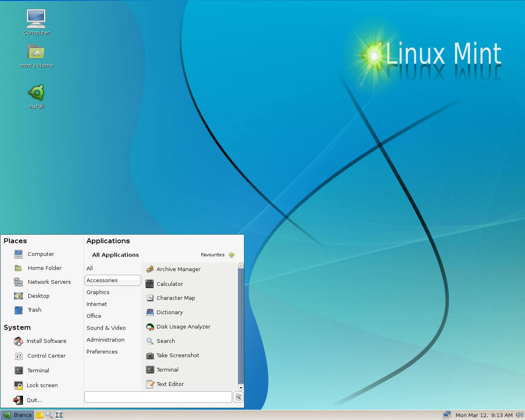Click the Bianca menu button
The image size is (525, 420).
pyautogui.click(x=17, y=415)
